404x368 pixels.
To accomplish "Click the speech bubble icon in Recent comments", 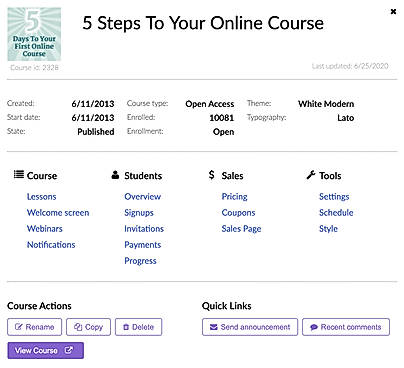I will pyautogui.click(x=314, y=327).
